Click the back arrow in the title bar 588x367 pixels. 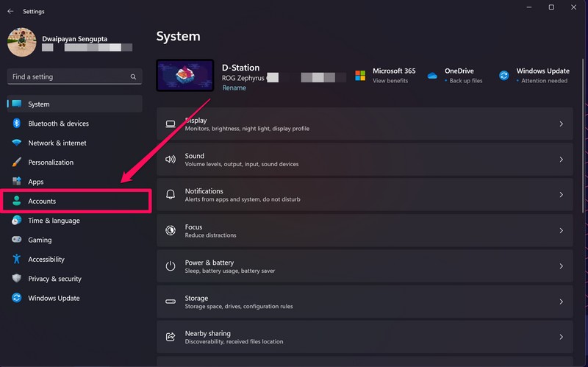10,11
